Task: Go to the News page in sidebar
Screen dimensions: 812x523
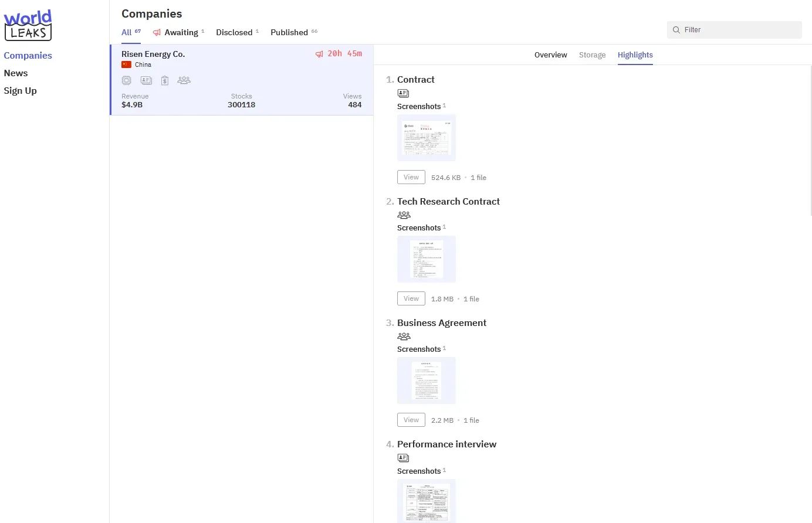Action: pos(16,73)
